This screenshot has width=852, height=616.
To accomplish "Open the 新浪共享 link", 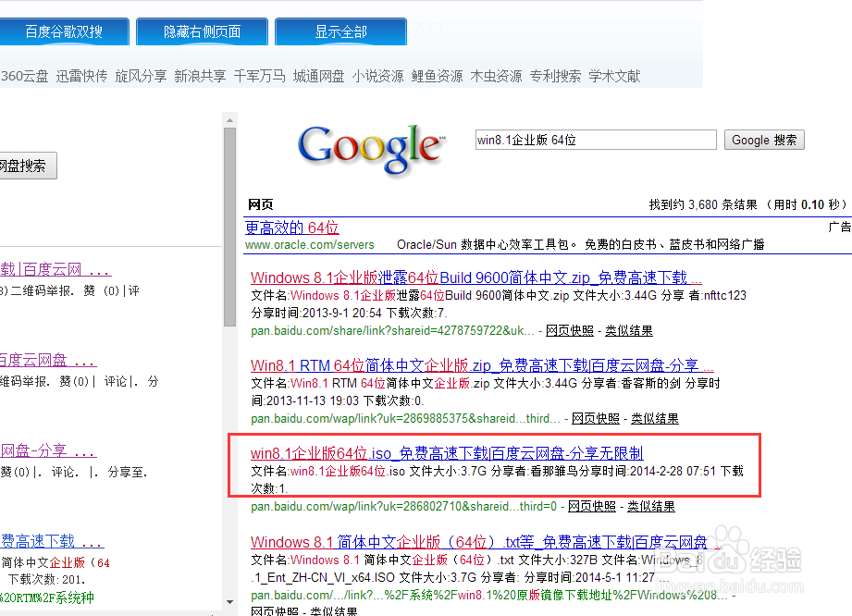I will 200,76.
